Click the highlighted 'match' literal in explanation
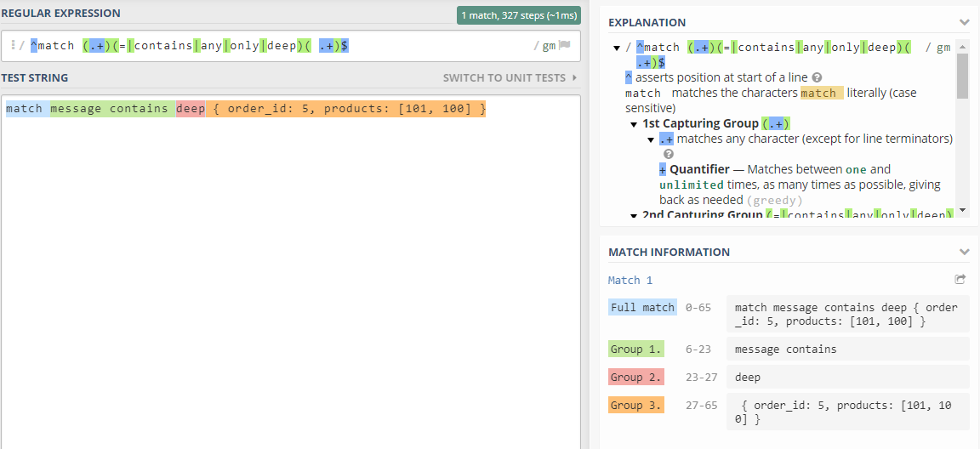The image size is (980, 449). pyautogui.click(x=822, y=93)
